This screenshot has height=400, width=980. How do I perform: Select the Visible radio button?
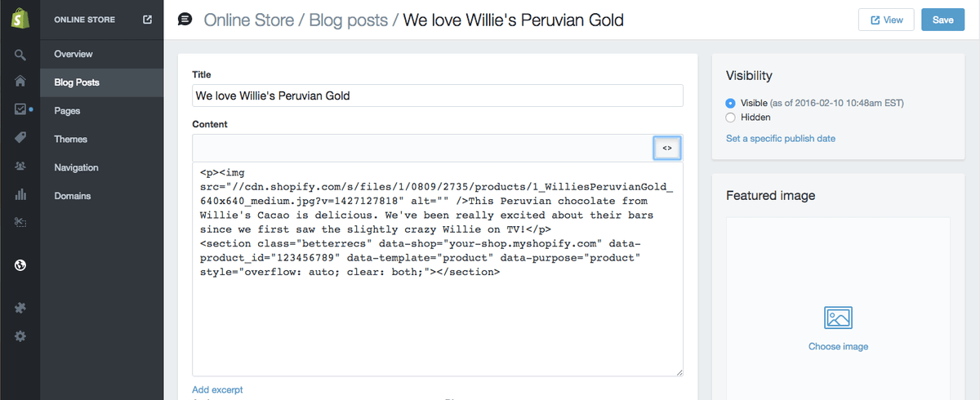[730, 104]
